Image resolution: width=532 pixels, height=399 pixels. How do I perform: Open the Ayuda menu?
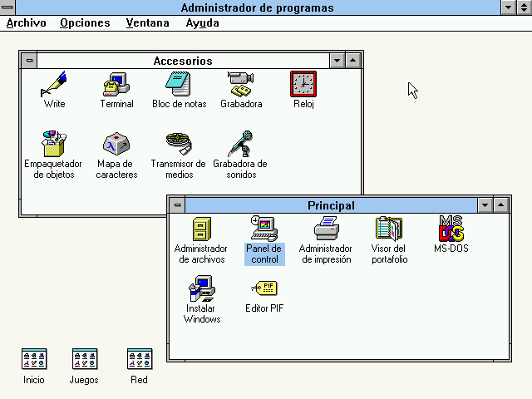(x=203, y=23)
